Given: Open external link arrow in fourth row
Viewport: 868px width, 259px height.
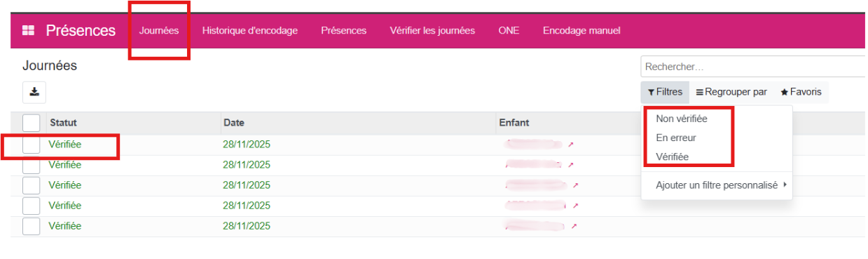Looking at the screenshot, I should 575,206.
